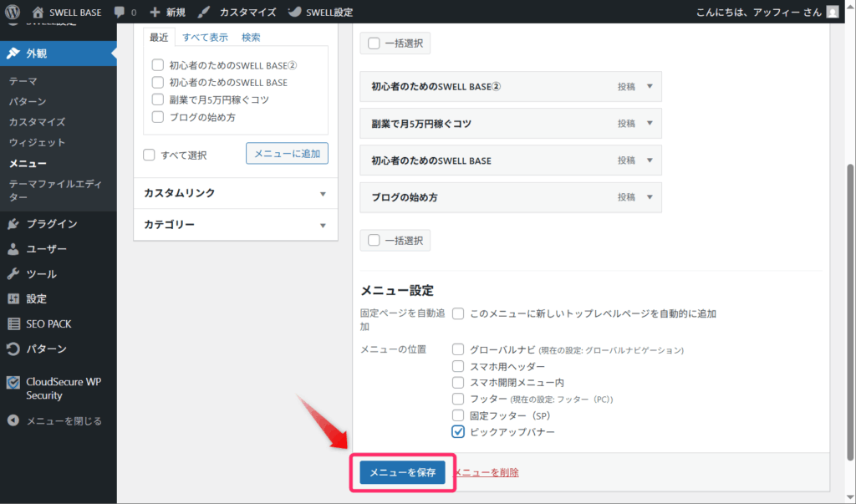This screenshot has height=504, width=856.
Task: Click the WordPress logo icon
Action: [x=13, y=12]
